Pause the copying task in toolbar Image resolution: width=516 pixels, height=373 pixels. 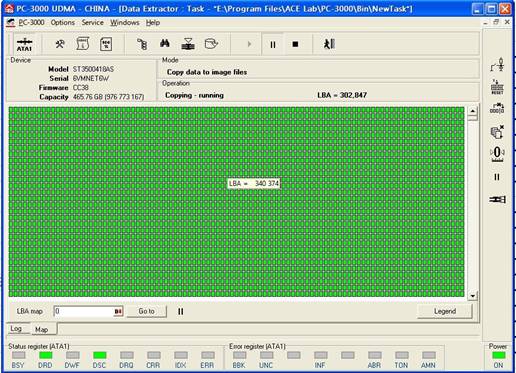click(x=273, y=44)
